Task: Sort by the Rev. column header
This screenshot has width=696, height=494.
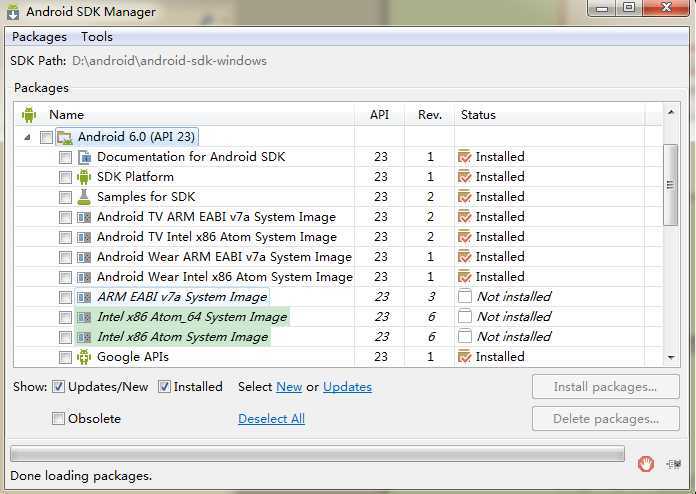Action: click(x=430, y=115)
